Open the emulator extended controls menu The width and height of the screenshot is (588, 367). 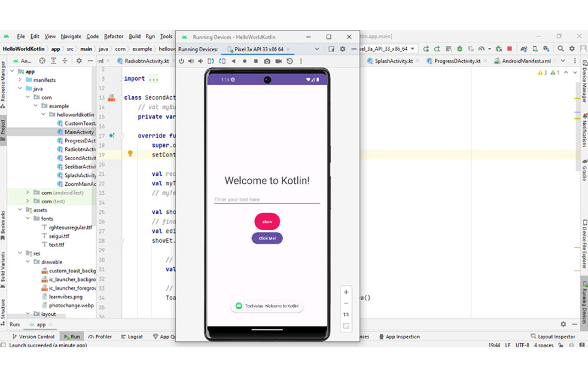coord(301,61)
